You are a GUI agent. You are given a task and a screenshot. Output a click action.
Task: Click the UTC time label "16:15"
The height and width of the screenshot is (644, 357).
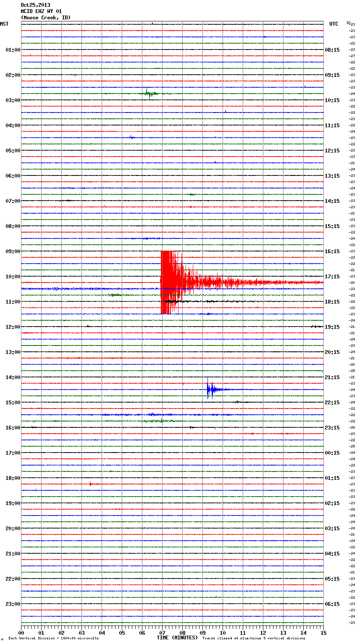(x=332, y=251)
